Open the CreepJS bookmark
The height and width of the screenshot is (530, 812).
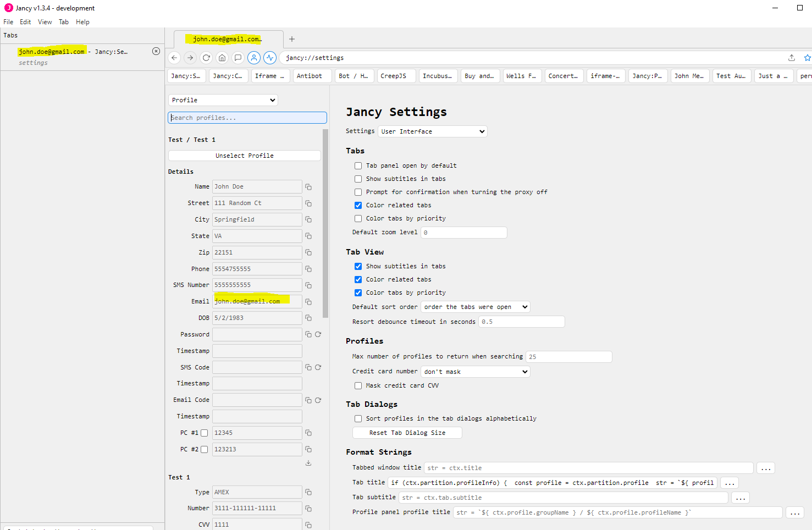click(x=396, y=76)
